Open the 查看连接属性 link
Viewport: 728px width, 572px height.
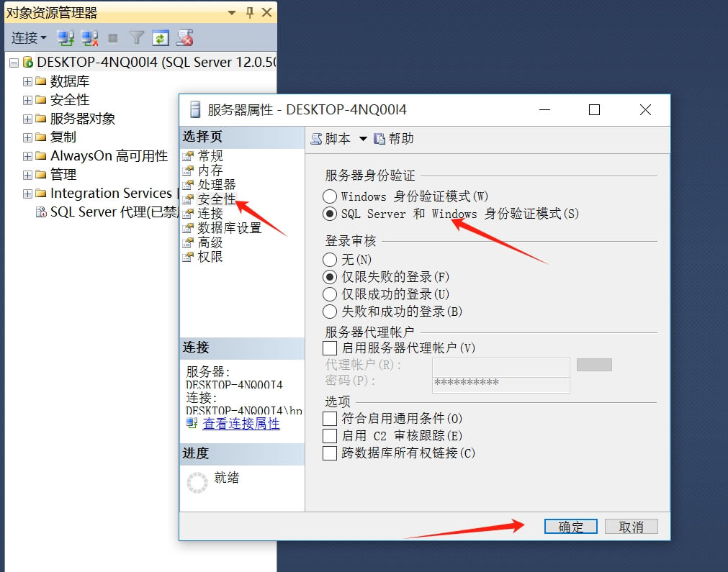coord(241,424)
